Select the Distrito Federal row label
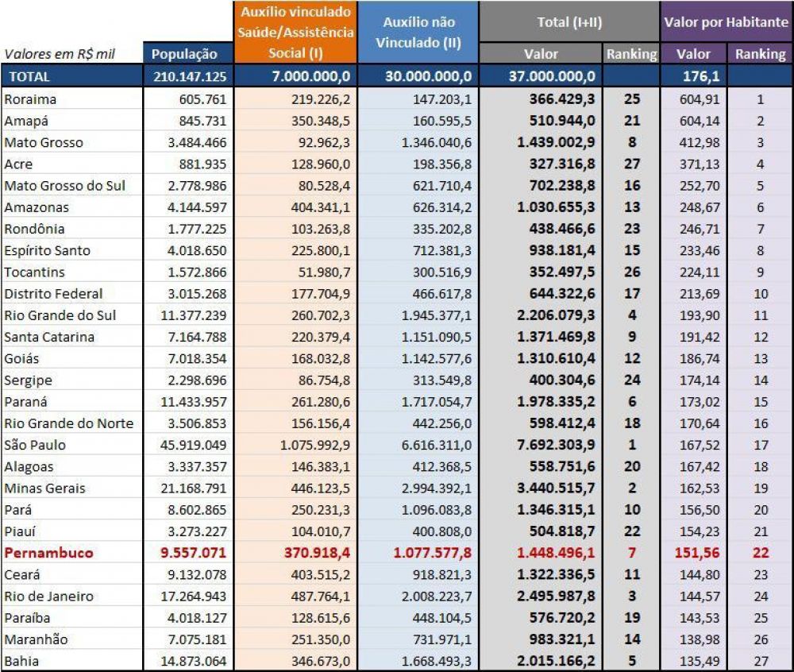Image resolution: width=794 pixels, height=672 pixels. tap(54, 294)
